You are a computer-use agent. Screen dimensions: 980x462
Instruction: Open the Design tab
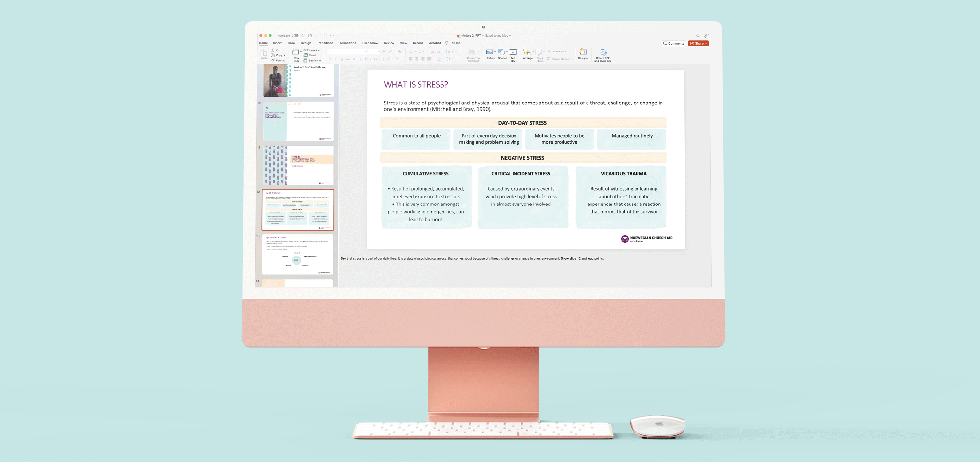tap(306, 43)
